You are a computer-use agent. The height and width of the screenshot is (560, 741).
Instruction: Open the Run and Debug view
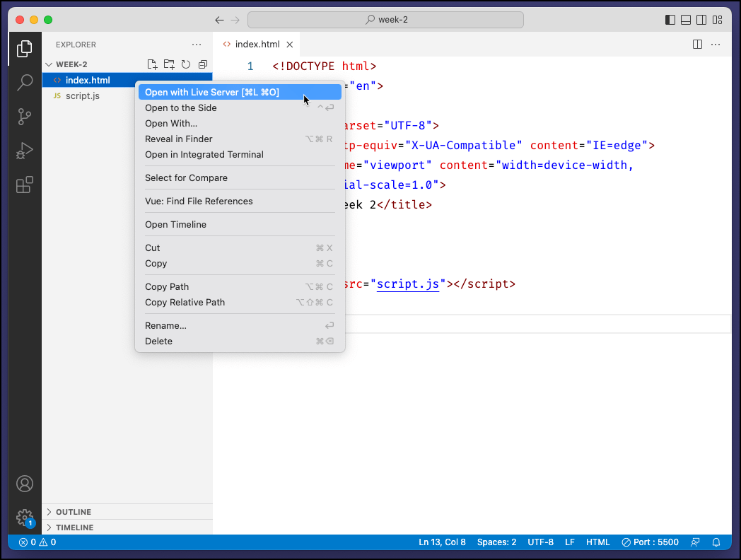click(25, 151)
